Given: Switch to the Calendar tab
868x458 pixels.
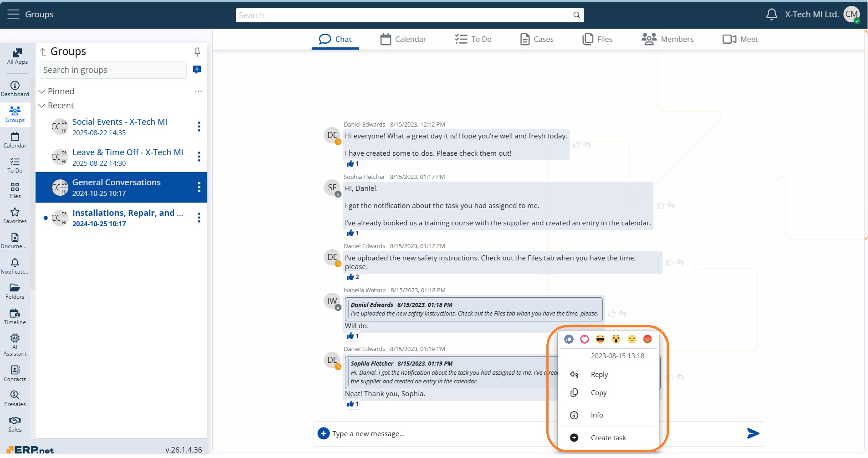Looking at the screenshot, I should tap(403, 39).
